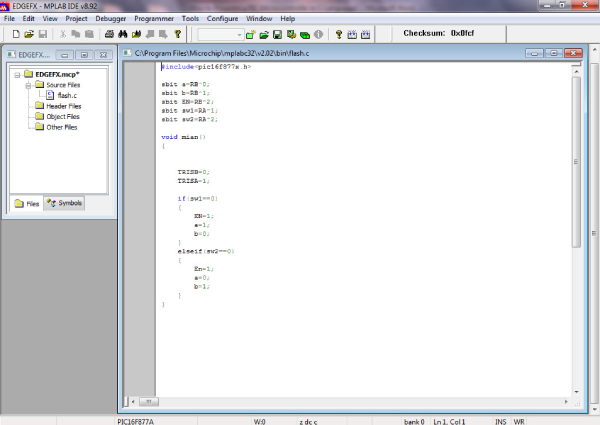Open the Debugger menu
The width and height of the screenshot is (600, 425).
coord(111,18)
